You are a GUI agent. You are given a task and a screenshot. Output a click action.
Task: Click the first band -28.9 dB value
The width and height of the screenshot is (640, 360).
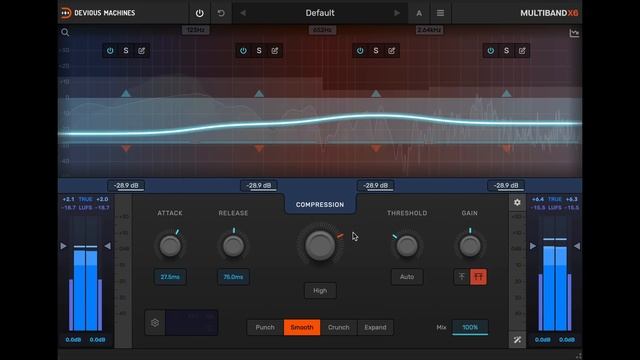click(x=126, y=185)
